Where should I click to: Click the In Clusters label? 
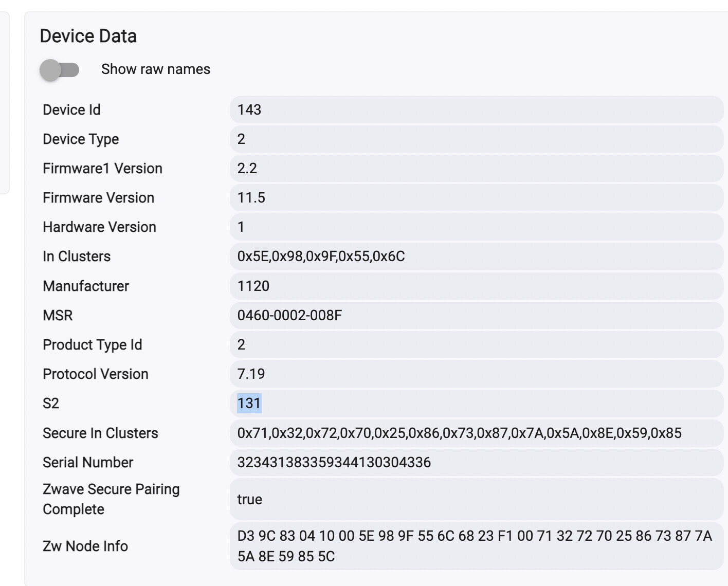coord(77,256)
